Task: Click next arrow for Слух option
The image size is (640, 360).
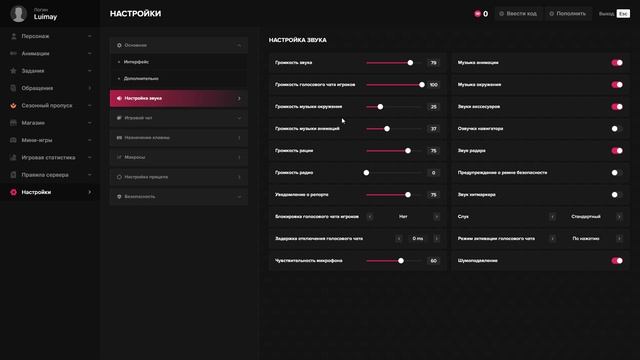Action: point(619,217)
